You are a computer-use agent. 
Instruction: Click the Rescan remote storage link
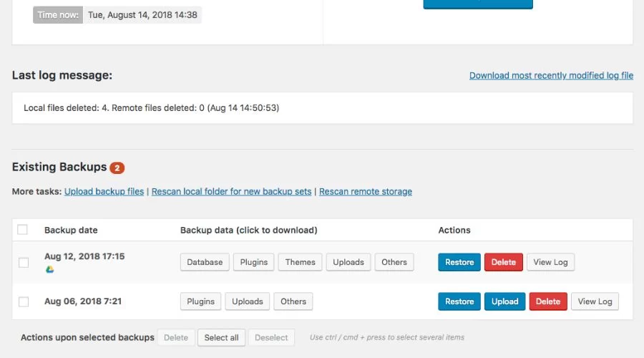[x=365, y=192]
